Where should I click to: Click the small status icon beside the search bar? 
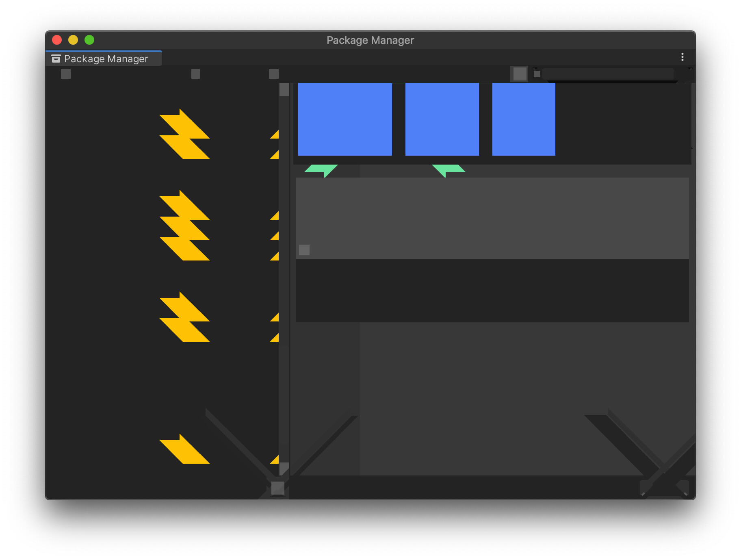[537, 74]
